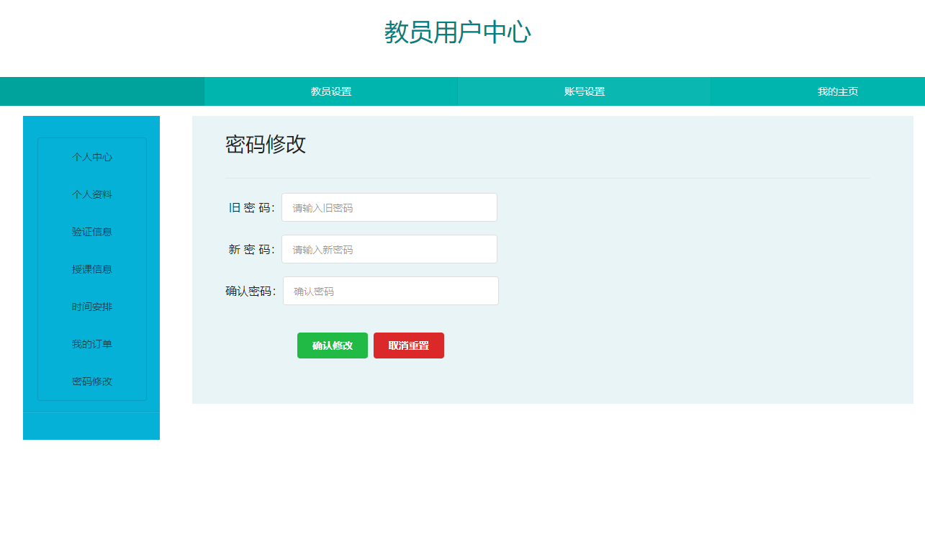Click the empty teal navigation bar section

pos(101,91)
